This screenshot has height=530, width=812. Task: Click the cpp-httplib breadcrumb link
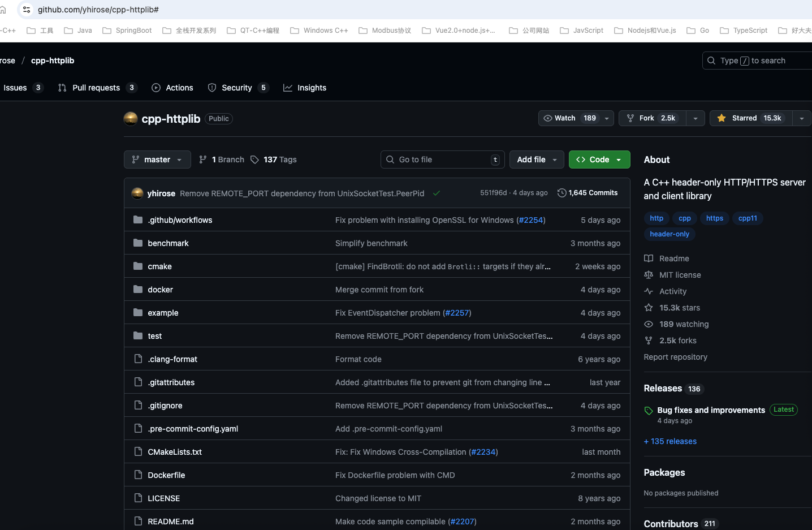coord(53,61)
